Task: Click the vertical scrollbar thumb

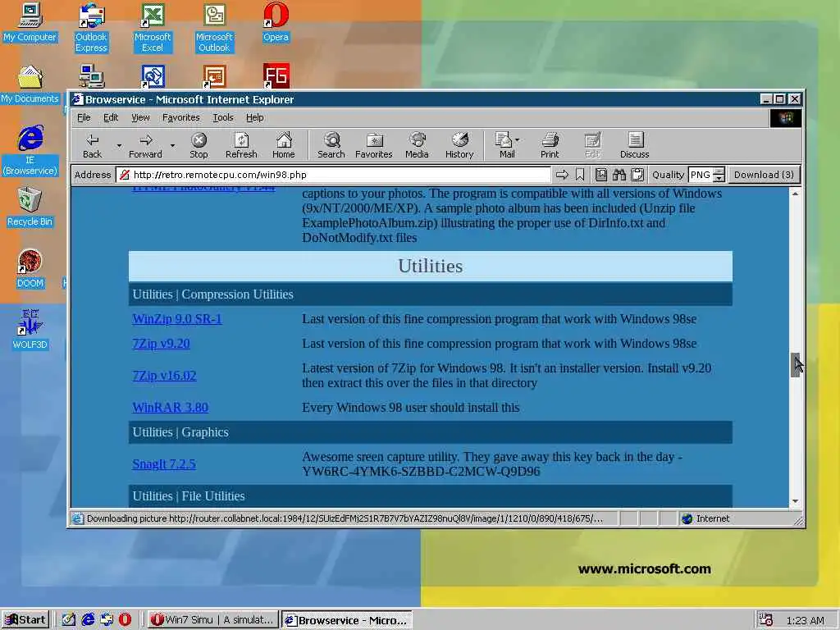Action: coord(795,365)
